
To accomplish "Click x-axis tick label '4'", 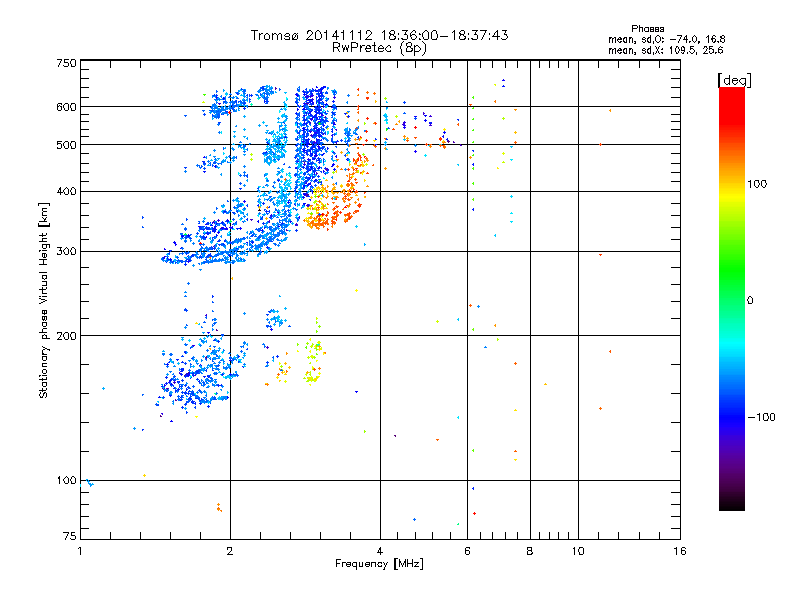I will pyautogui.click(x=380, y=551).
